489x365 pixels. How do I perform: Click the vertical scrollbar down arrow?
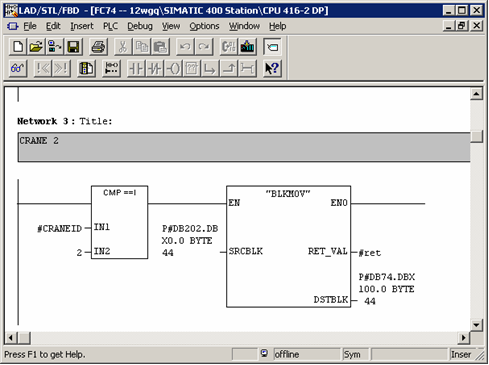click(x=476, y=324)
